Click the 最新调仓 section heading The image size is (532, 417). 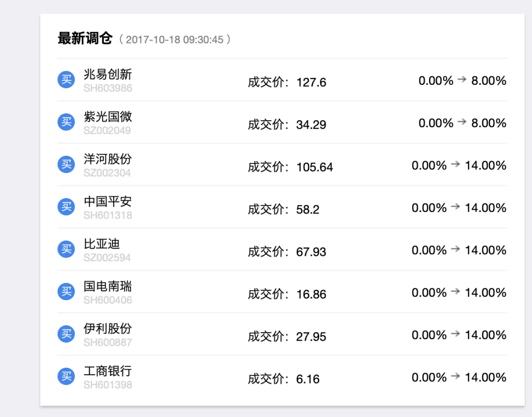coord(85,38)
